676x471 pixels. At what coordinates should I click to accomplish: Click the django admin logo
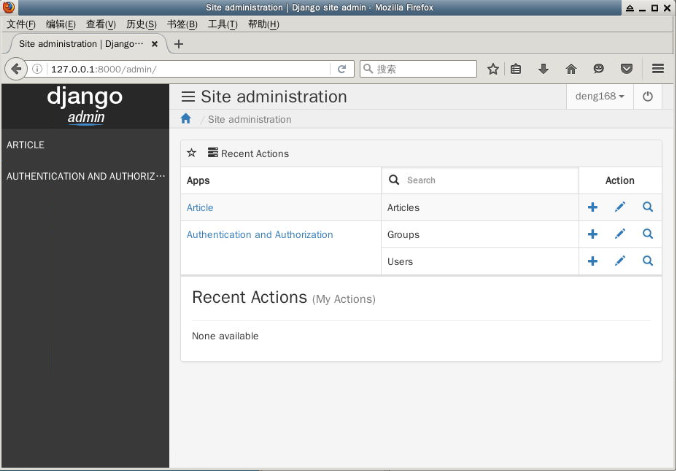85,106
